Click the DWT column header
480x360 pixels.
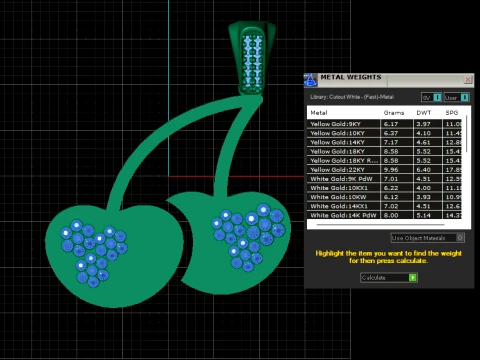(x=424, y=113)
